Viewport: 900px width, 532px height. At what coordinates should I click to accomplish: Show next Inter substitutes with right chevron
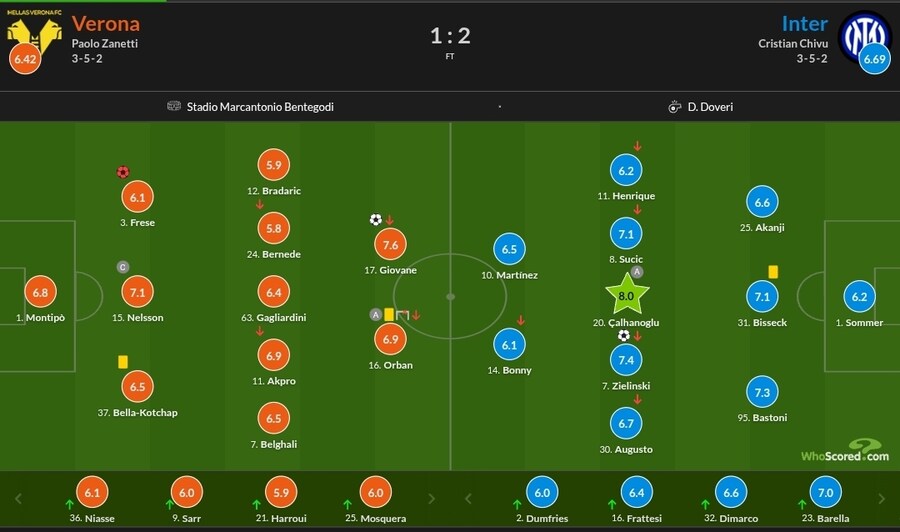883,498
